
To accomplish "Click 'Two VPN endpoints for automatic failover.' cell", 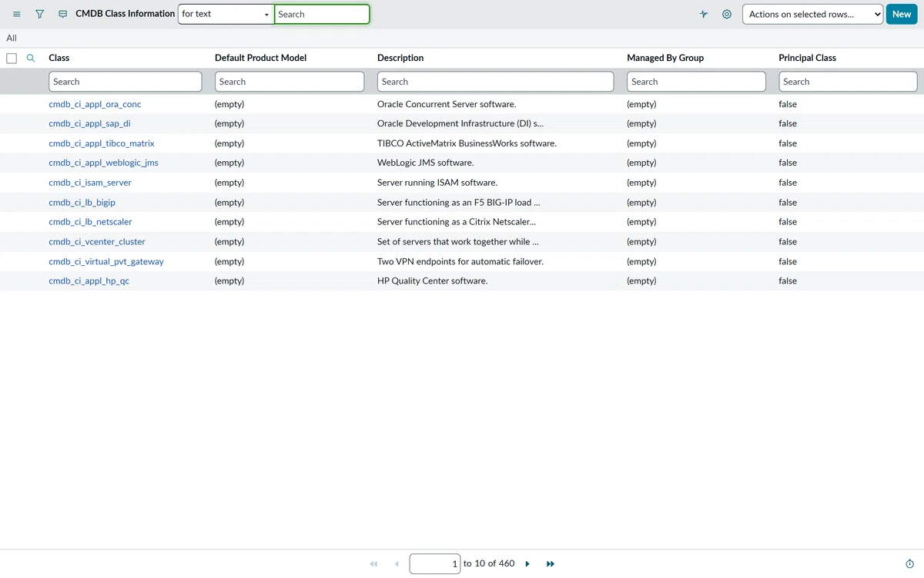I will (460, 261).
